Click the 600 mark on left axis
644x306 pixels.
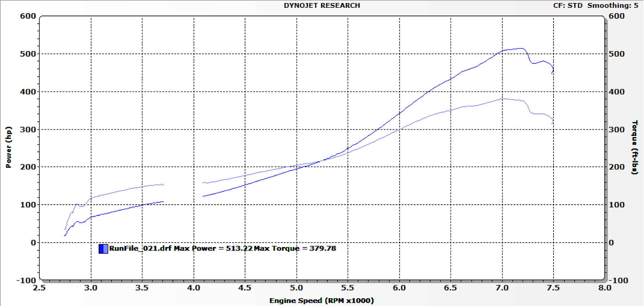click(x=28, y=16)
